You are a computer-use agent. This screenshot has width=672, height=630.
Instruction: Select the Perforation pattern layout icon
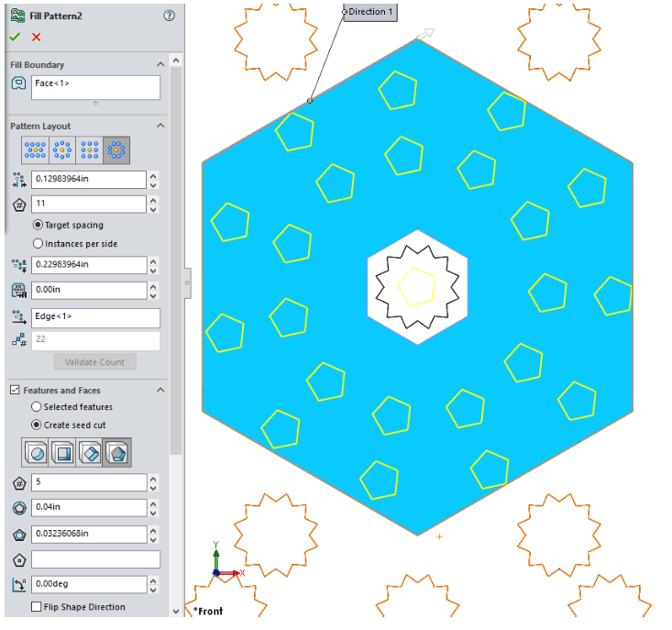coord(36,150)
